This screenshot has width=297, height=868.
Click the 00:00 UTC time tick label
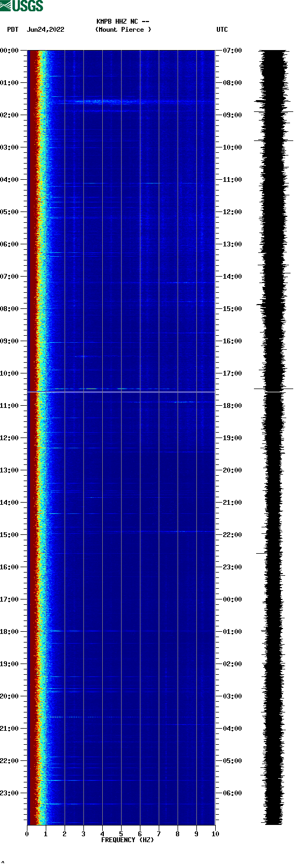coord(232,599)
